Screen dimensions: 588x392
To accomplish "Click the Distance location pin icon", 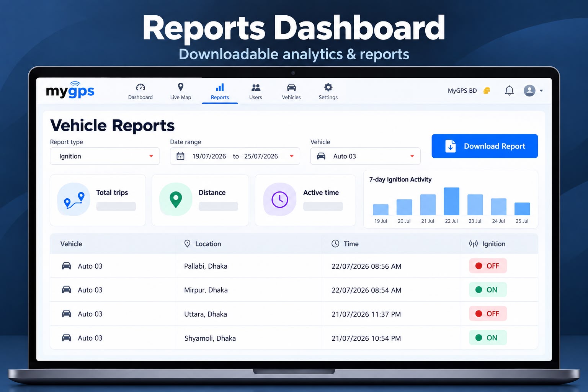I will (x=176, y=199).
